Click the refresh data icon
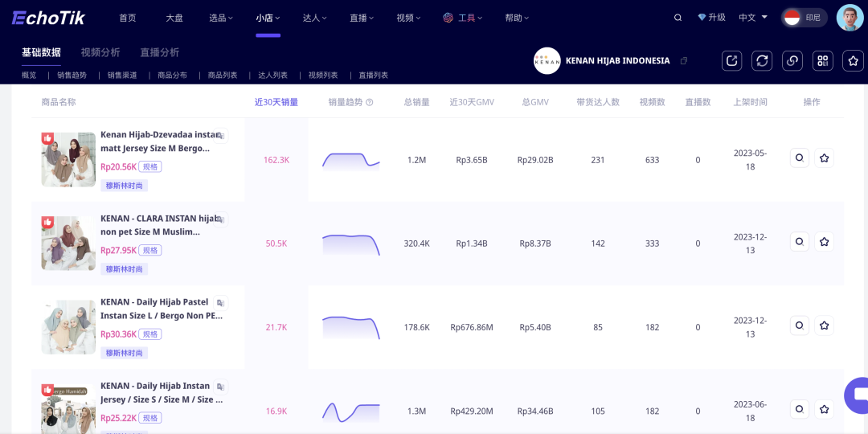The image size is (868, 434). coord(762,61)
